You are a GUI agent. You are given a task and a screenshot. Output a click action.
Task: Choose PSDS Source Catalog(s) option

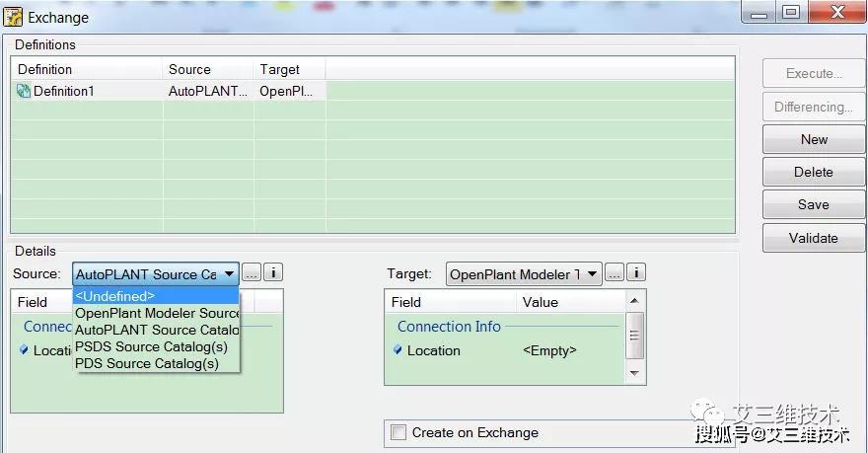point(156,346)
